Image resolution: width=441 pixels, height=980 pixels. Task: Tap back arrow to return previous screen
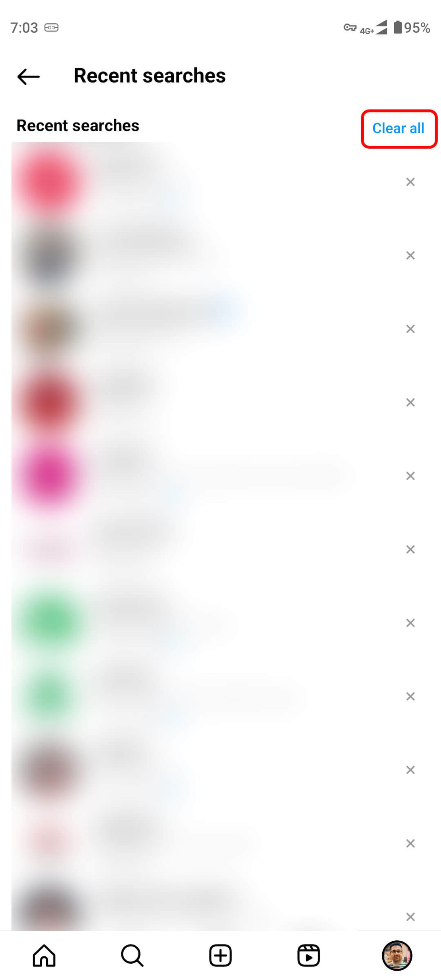[x=28, y=76]
